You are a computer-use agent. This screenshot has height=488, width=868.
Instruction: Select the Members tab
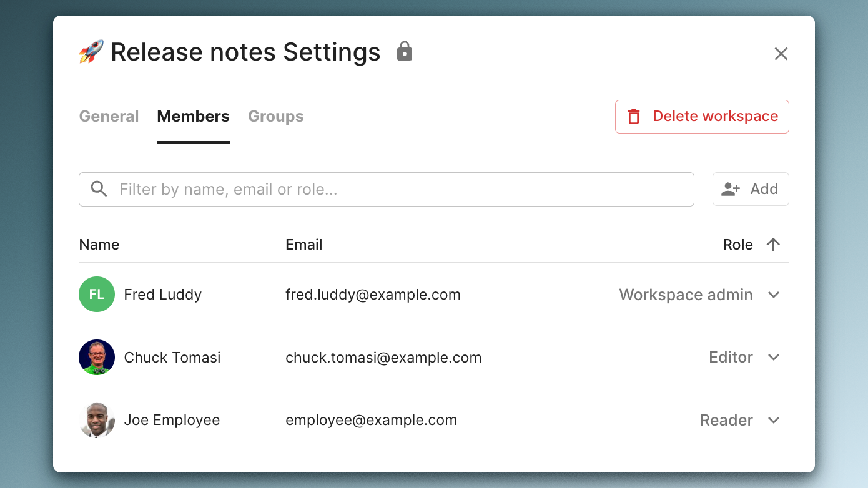193,116
